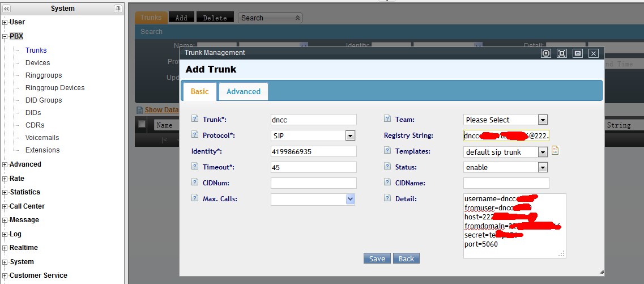Pin the System sidebar panel
644x284 pixels.
click(x=118, y=9)
